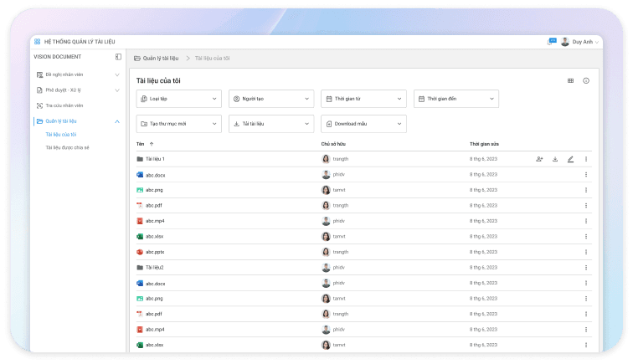Sort by name using the Tên arrow
The image size is (633, 364).
[x=152, y=144]
